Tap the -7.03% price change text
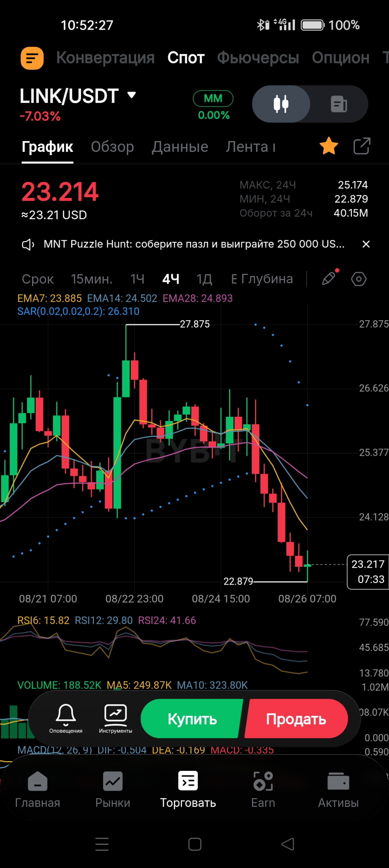 click(x=40, y=116)
